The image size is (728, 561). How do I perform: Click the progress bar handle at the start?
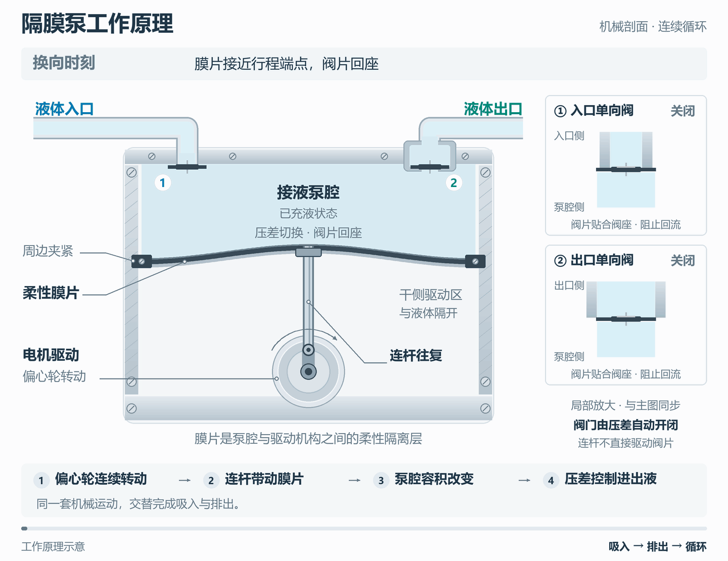[24, 529]
